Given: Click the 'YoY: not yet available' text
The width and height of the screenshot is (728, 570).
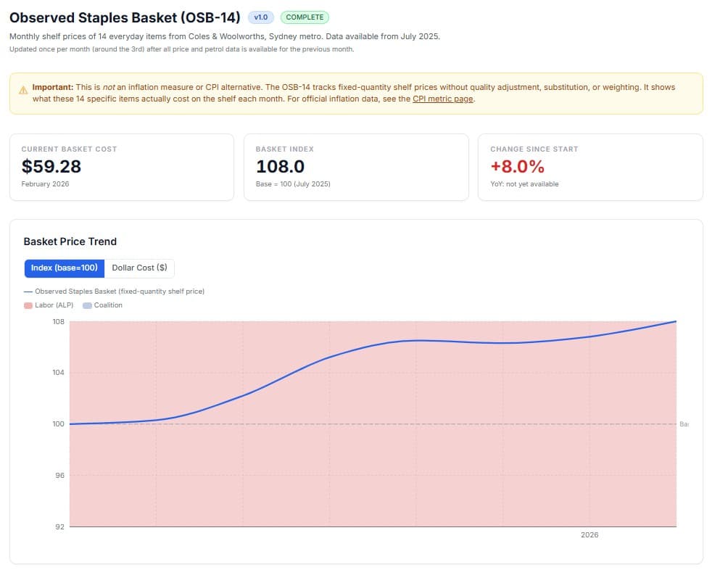Looking at the screenshot, I should click(x=524, y=184).
